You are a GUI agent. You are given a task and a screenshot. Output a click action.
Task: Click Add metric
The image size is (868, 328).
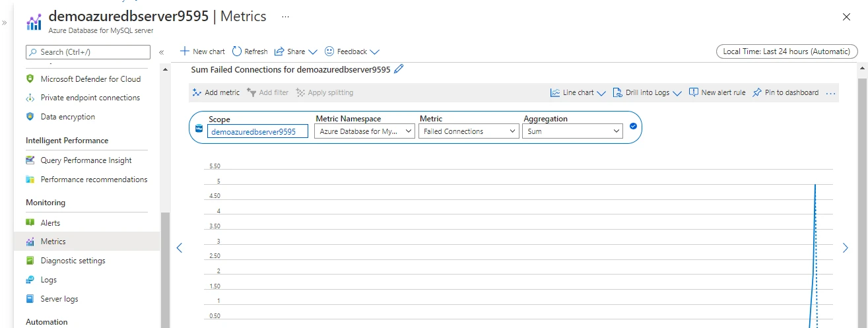pyautogui.click(x=216, y=92)
